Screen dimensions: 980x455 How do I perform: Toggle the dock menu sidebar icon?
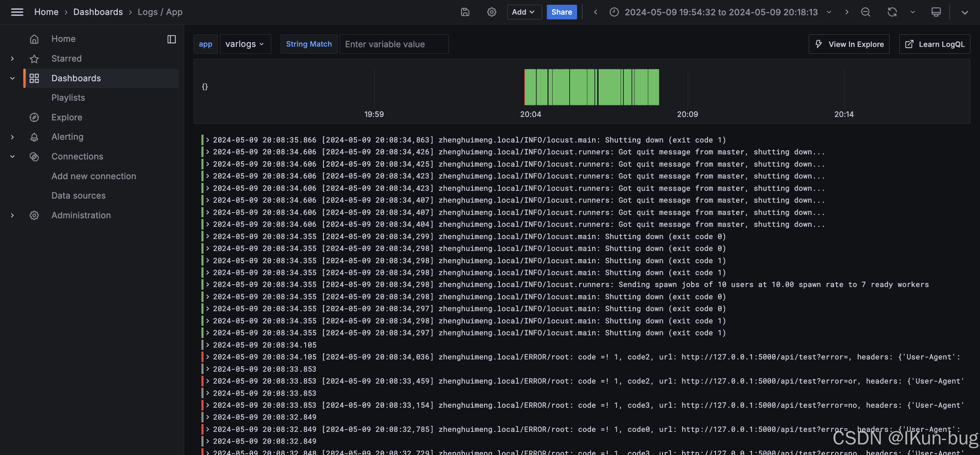pyautogui.click(x=171, y=39)
